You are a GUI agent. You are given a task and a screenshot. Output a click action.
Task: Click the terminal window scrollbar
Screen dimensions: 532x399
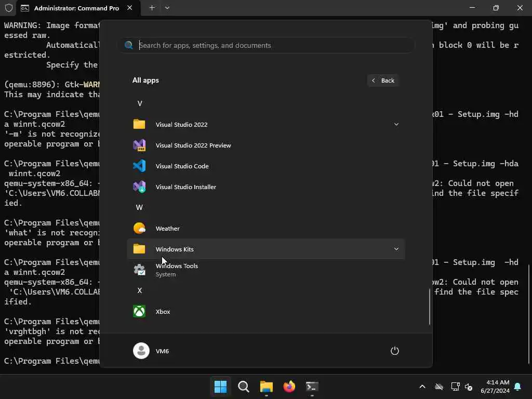(528, 314)
